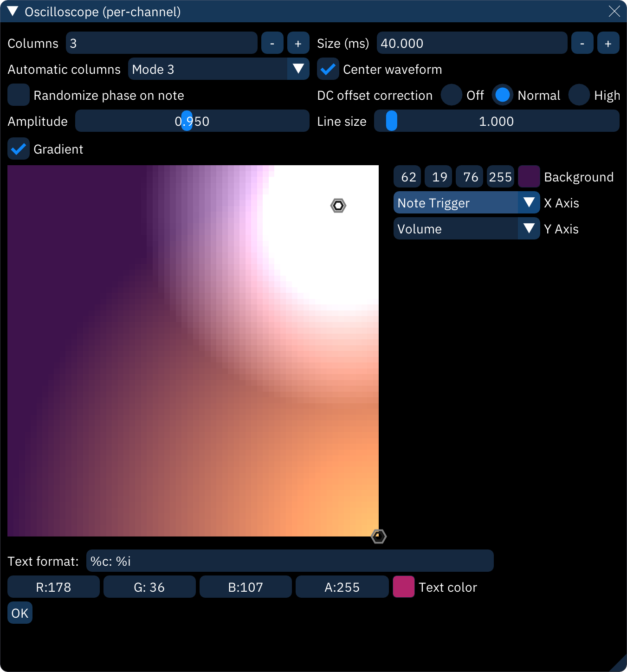Open the Automatic columns Mode 3 dropdown
This screenshot has width=627, height=672.
[x=219, y=69]
